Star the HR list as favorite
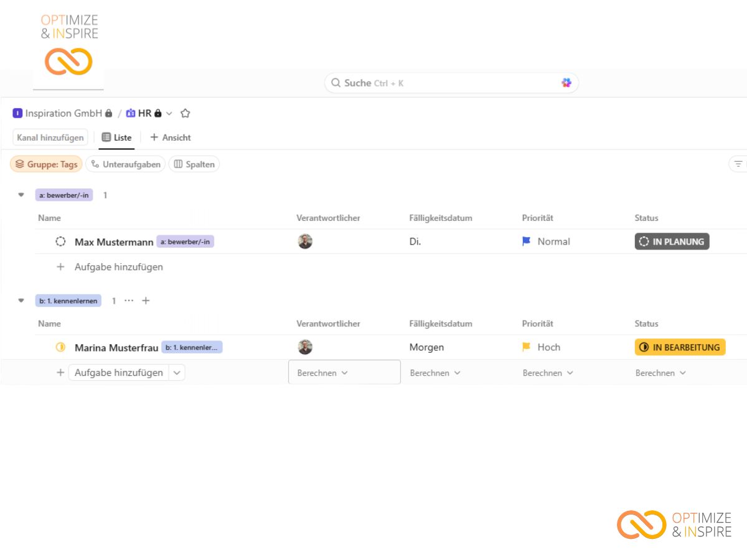 point(185,113)
